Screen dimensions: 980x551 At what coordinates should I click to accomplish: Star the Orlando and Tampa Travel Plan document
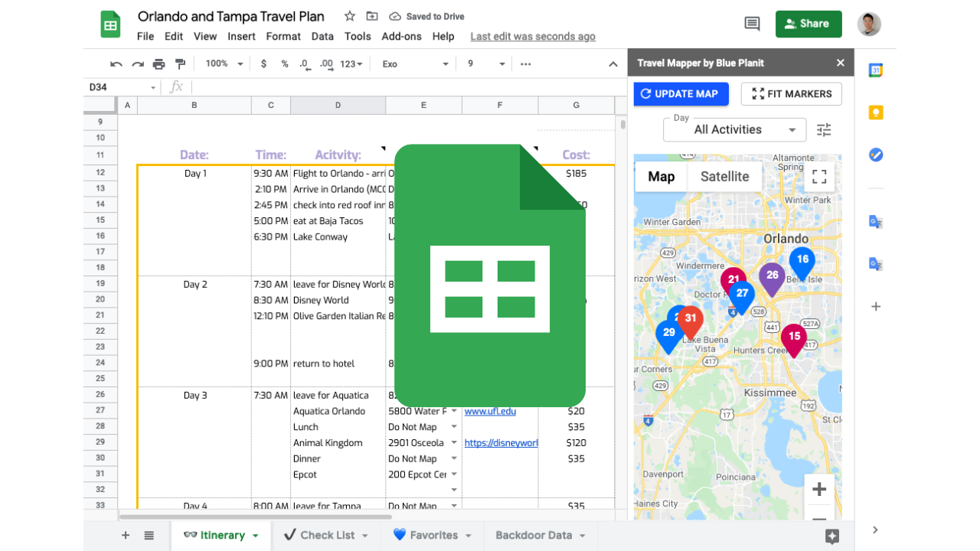350,16
